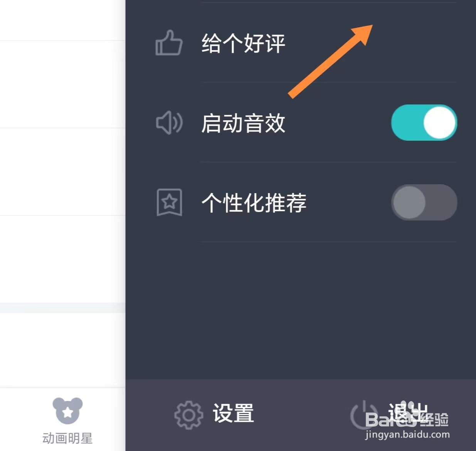476x451 pixels.
Task: Open the 动画明星 bottom tab label
Action: coord(67,438)
